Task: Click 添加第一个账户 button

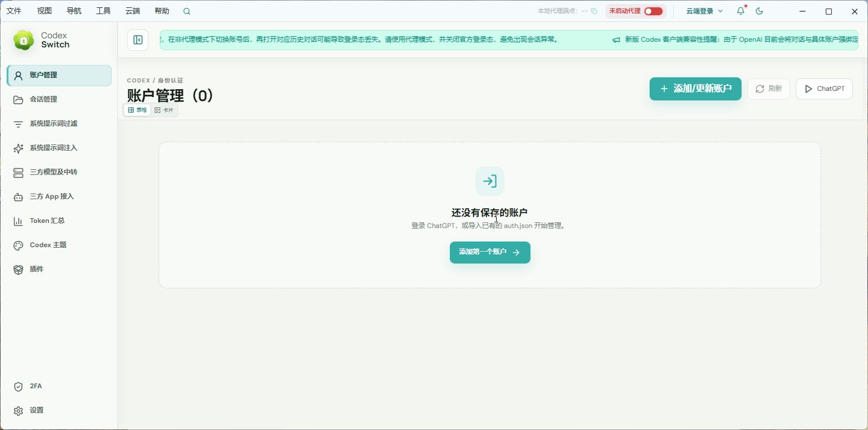Action: pos(490,252)
